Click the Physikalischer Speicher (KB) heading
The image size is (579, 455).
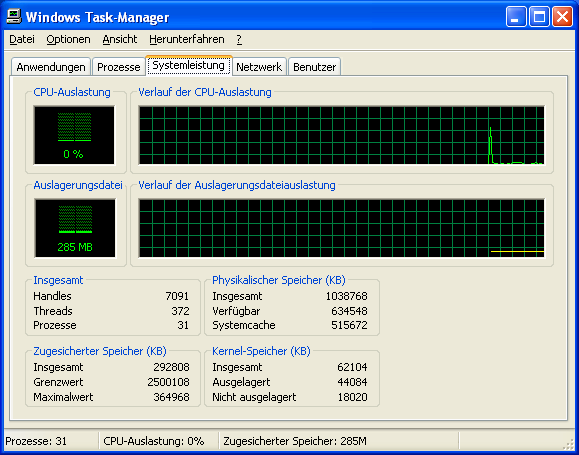click(x=279, y=280)
